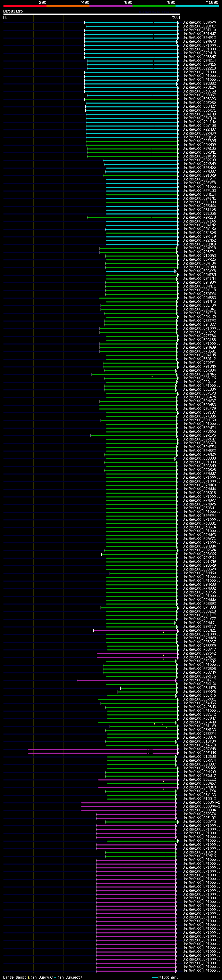The height and width of the screenshot is (980, 222).
Task: Click the purple ~60% identity legend segment
Action: 111,6
